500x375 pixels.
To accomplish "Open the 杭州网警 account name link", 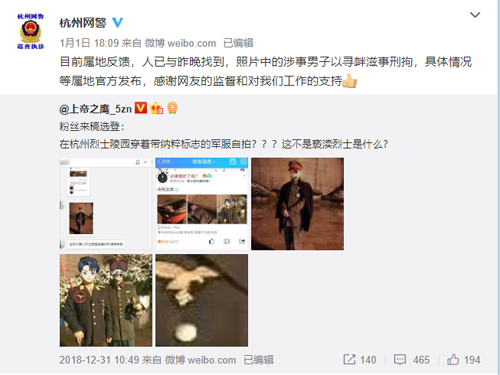I will pyautogui.click(x=83, y=23).
